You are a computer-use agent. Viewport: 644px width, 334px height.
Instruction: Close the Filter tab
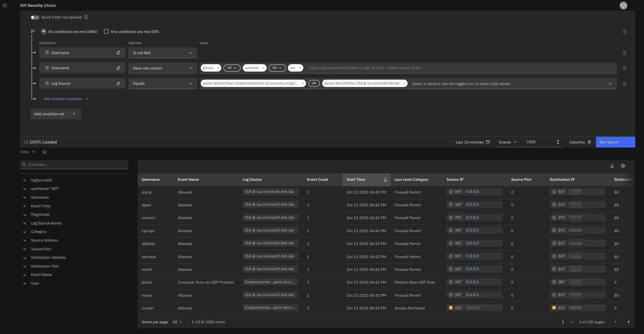click(x=33, y=152)
